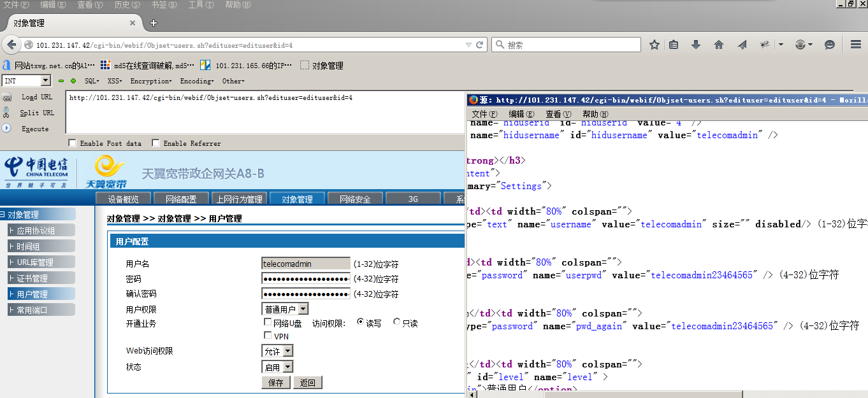The width and height of the screenshot is (868, 398).
Task: Open the 用户权限 dropdown showing 普通用户
Action: (x=285, y=309)
